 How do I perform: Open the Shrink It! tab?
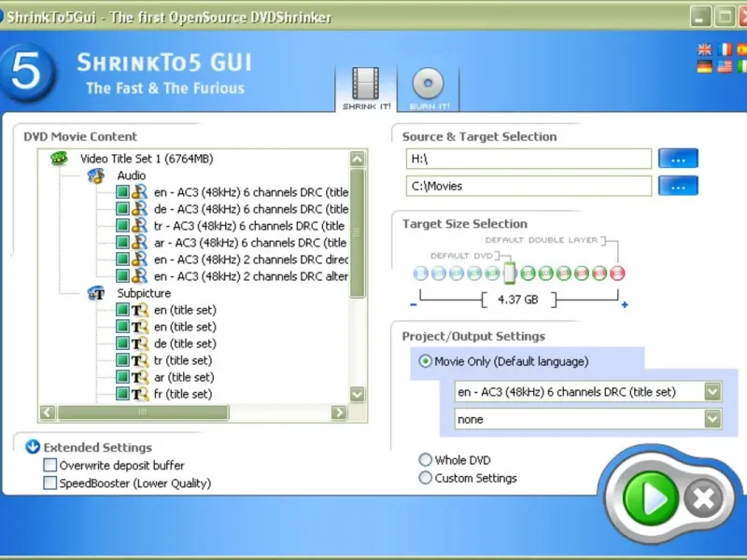coord(366,89)
